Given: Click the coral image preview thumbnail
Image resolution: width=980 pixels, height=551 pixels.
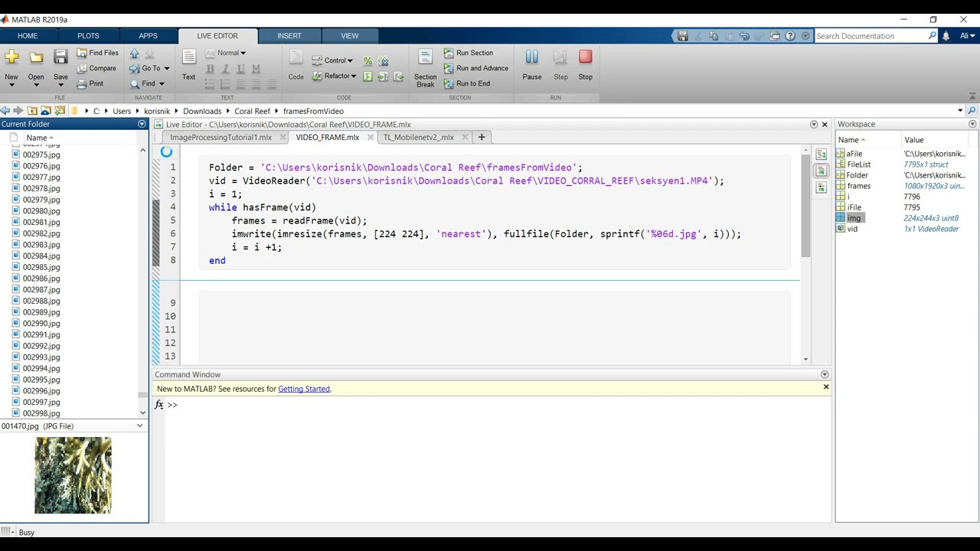Looking at the screenshot, I should pyautogui.click(x=73, y=475).
